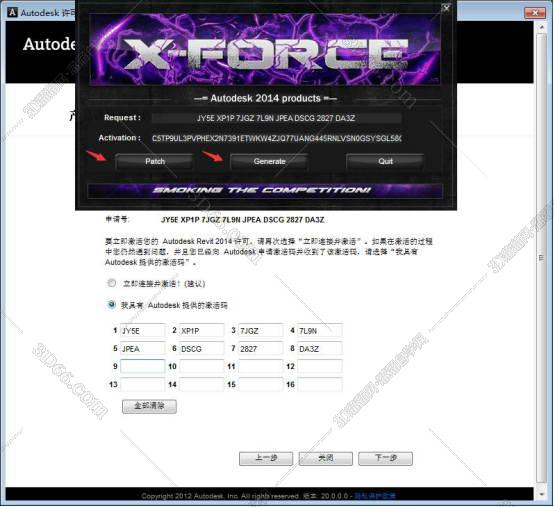Click the Quit button in X-Force
The width and height of the screenshot is (554, 507).
pos(385,161)
